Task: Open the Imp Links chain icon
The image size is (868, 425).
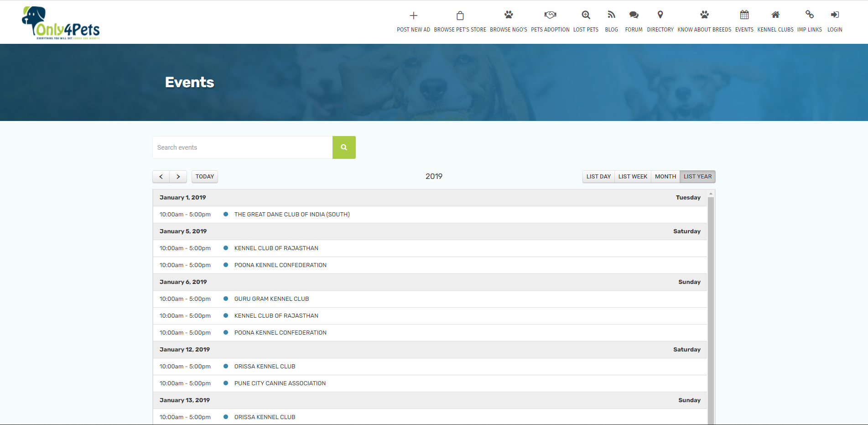Action: (809, 15)
